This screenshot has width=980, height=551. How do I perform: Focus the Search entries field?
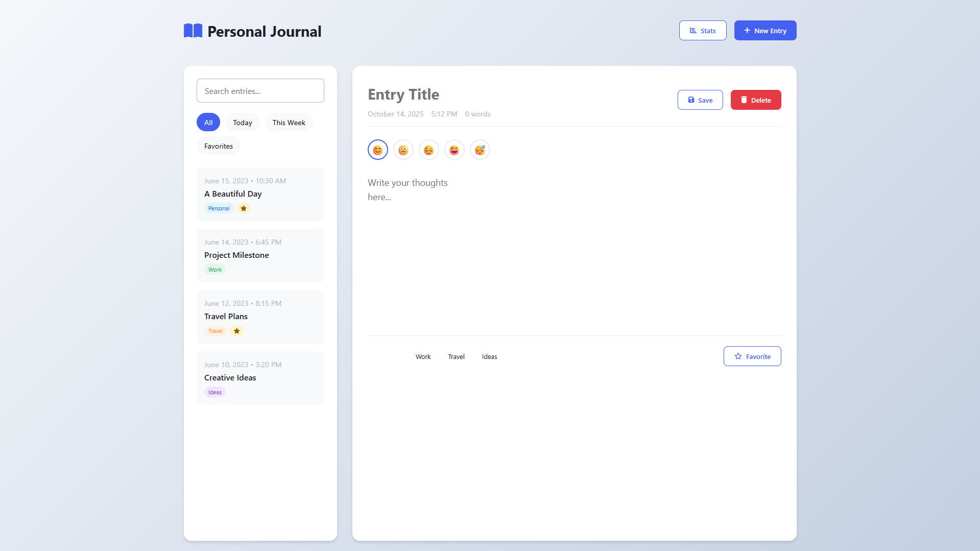tap(260, 91)
